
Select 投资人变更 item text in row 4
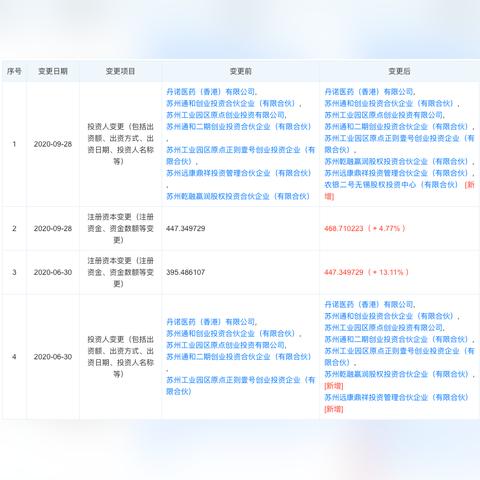[x=120, y=357]
